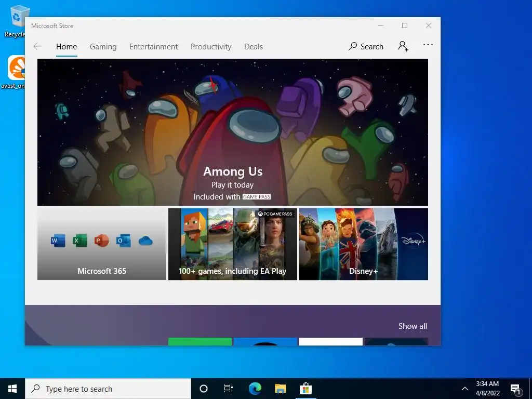The image size is (532, 399).
Task: Open the white app tile below Show all
Action: coord(331,342)
